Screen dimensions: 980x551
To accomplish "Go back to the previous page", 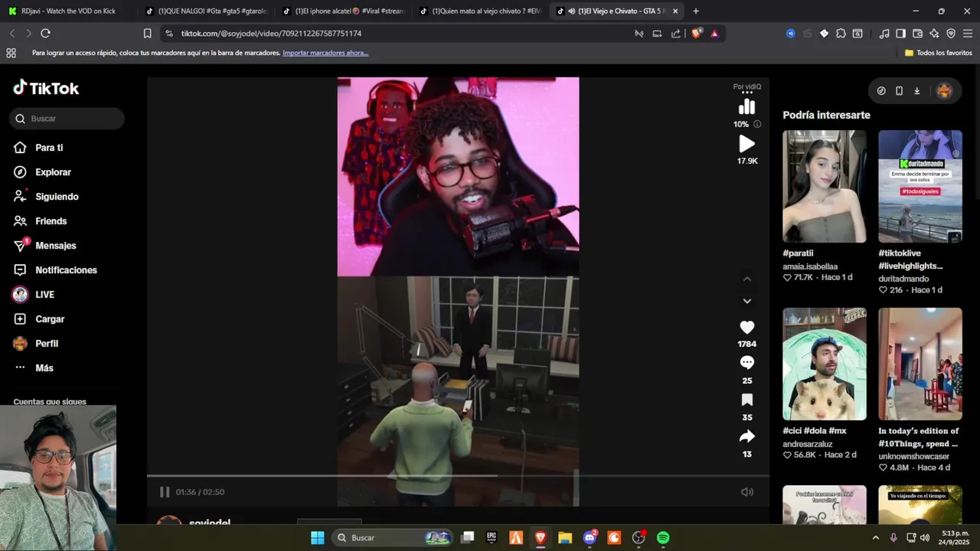I will tap(12, 33).
